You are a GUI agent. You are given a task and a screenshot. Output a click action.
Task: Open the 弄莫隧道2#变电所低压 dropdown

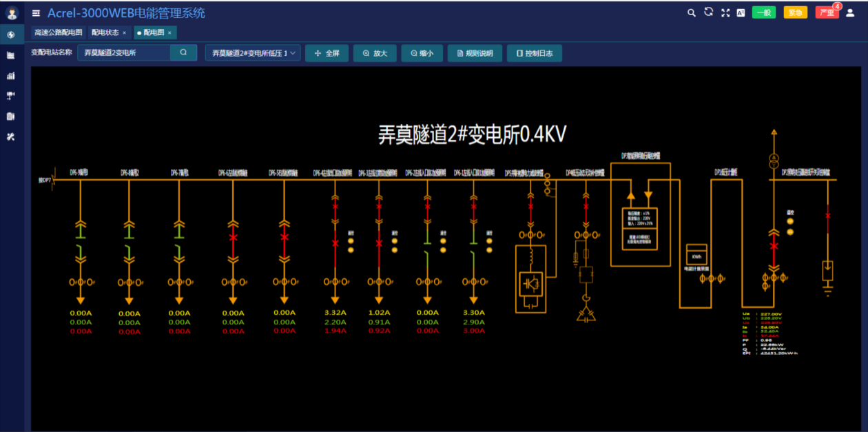pos(251,52)
